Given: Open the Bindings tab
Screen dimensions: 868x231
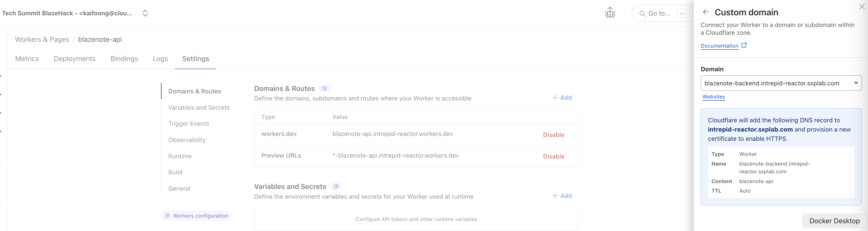Looking at the screenshot, I should [x=124, y=59].
